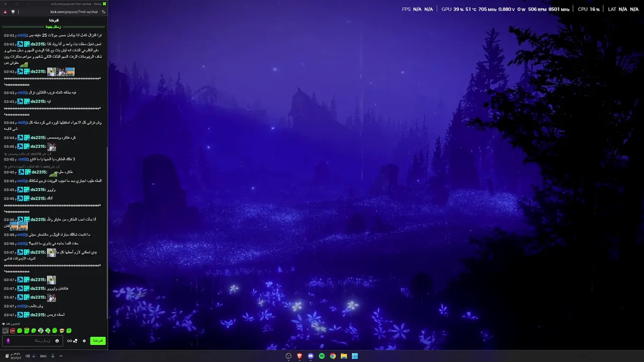Open Google Chrome from the taskbar
The height and width of the screenshot is (362, 644).
click(x=333, y=356)
